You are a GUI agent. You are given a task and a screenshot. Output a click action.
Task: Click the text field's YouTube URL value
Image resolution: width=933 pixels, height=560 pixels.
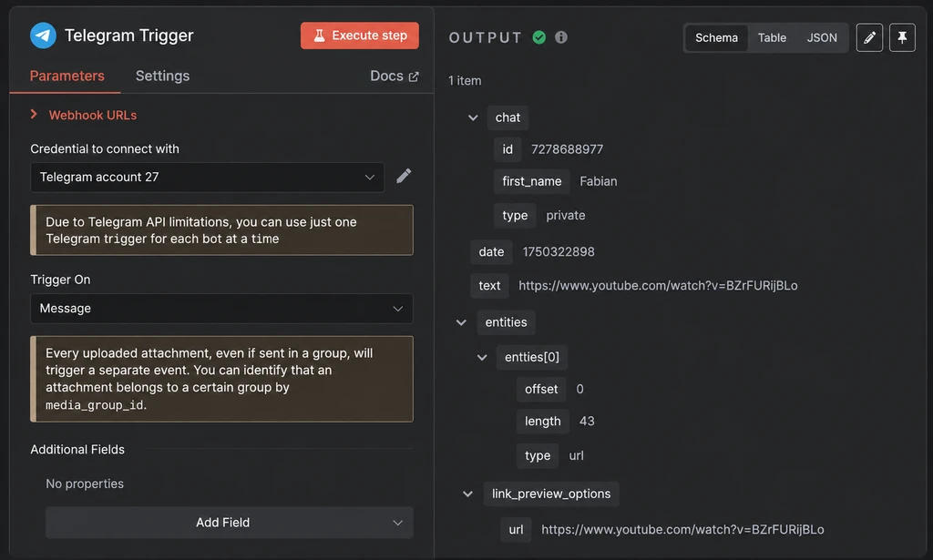[x=658, y=286]
